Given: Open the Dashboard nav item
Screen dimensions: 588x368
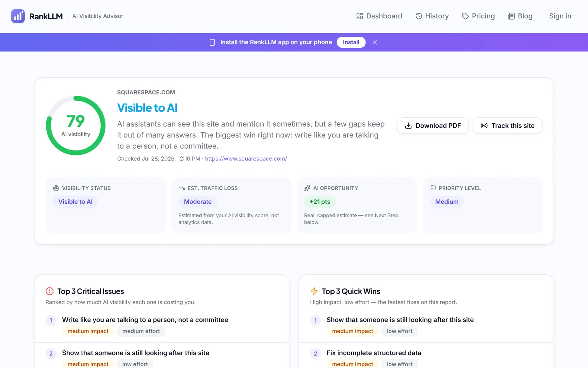Looking at the screenshot, I should point(379,16).
